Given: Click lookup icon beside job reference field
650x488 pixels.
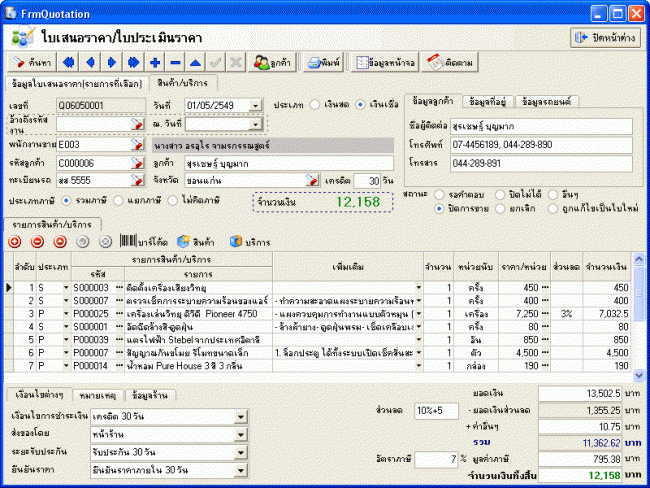Looking at the screenshot, I should (x=137, y=124).
